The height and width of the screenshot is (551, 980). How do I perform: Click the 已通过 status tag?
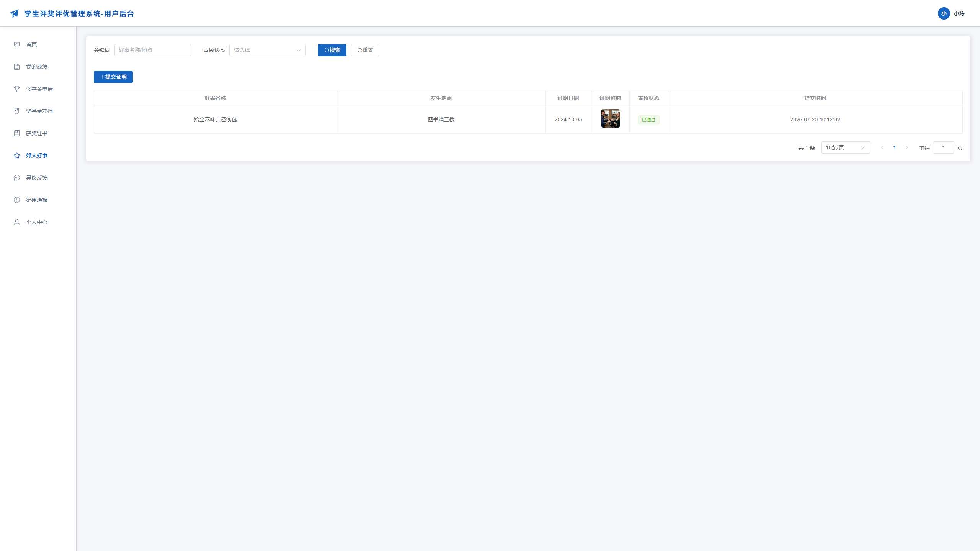pyautogui.click(x=649, y=120)
